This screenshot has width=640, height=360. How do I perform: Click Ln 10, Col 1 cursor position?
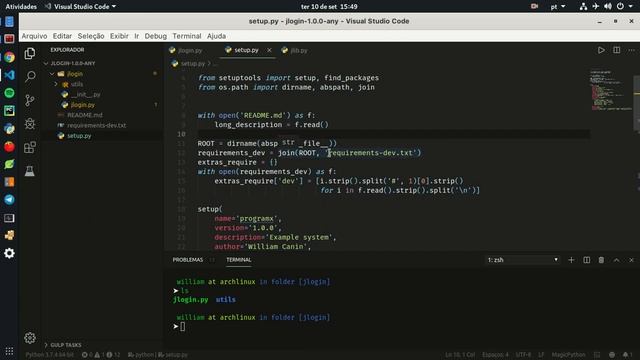click(460, 355)
